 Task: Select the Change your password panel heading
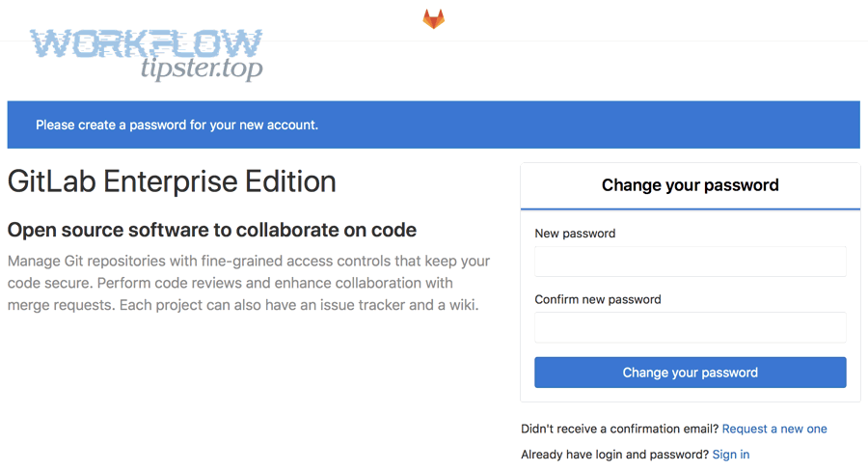(x=690, y=185)
